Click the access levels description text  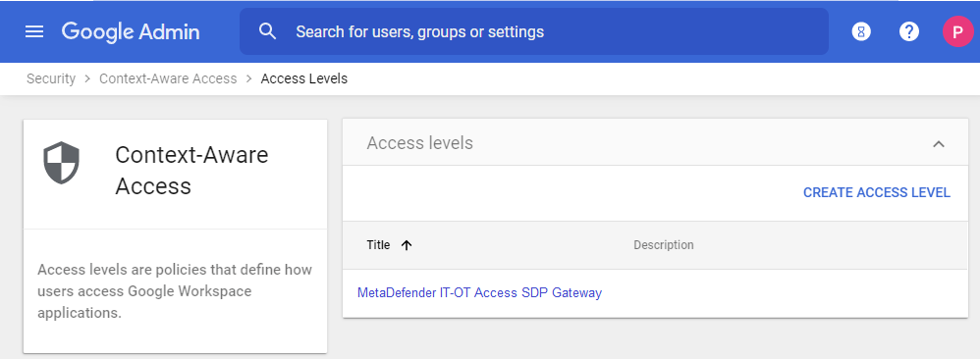point(175,291)
